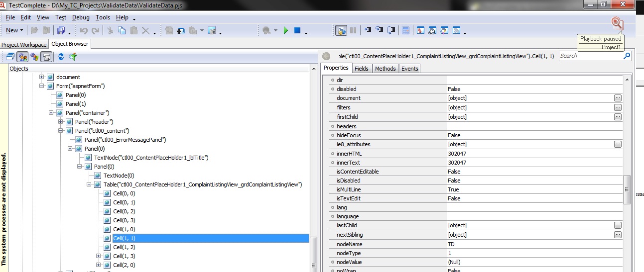Click the Save All floppy disk icon
644x272 pixels.
61,31
